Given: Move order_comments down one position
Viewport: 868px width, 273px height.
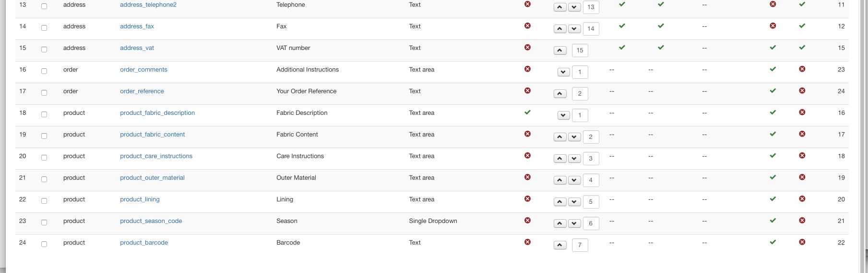Looking at the screenshot, I should pos(564,72).
